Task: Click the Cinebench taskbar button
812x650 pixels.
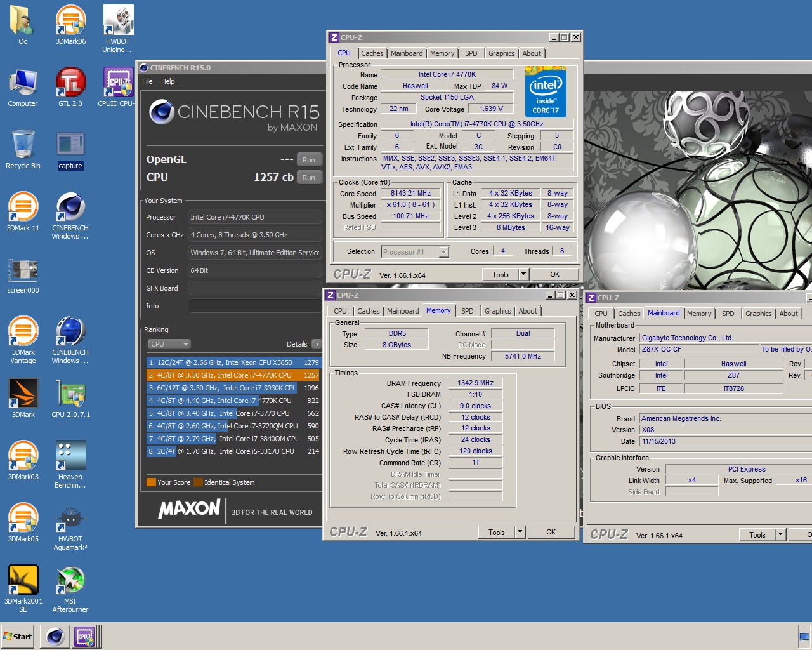Action: click(x=55, y=636)
